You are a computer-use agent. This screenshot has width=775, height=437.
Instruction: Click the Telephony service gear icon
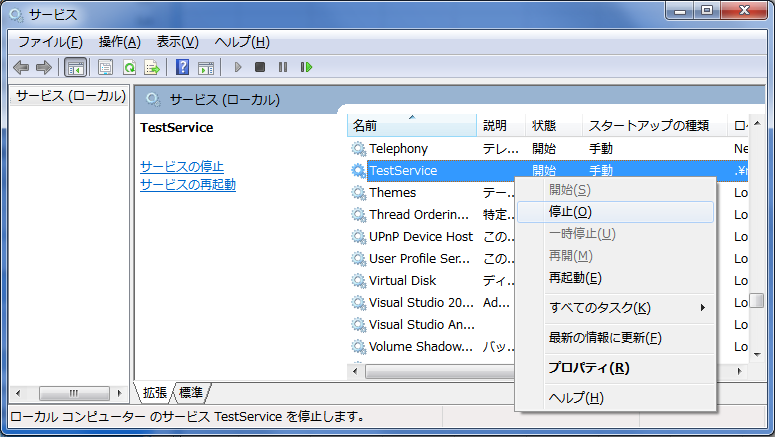(358, 148)
